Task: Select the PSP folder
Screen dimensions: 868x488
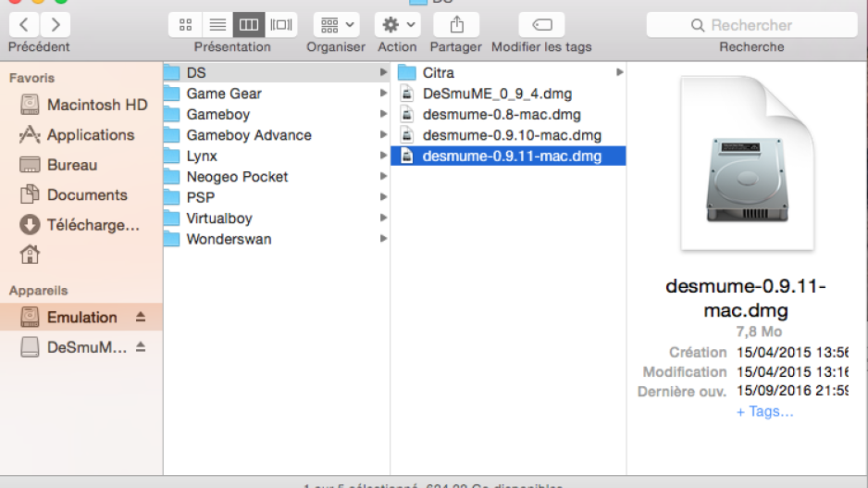Action: (277, 197)
